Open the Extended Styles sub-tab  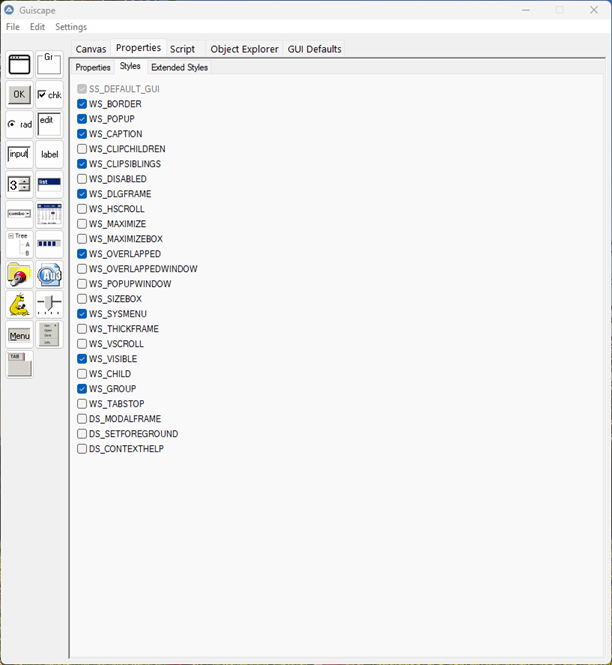179,68
